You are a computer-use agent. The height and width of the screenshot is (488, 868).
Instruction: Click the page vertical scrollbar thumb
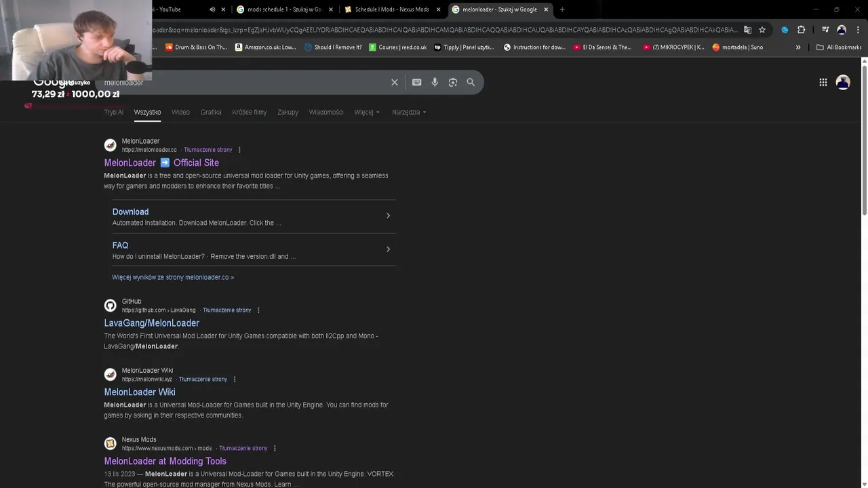[x=864, y=141]
